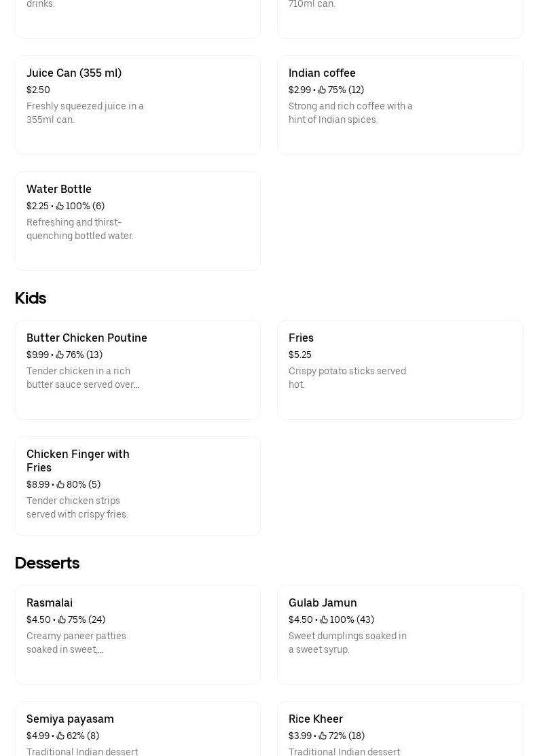Click the Kids section heading

pos(31,298)
